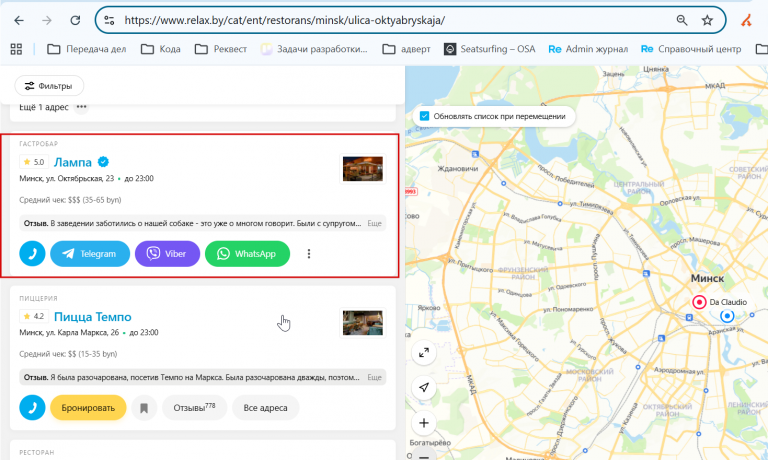Click the Лампа 5.0 star rating badge
768x460 pixels.
[x=34, y=162]
